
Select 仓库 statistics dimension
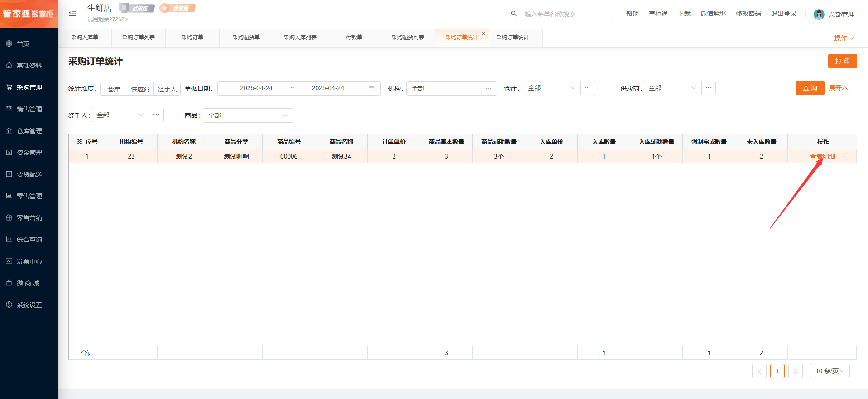114,89
